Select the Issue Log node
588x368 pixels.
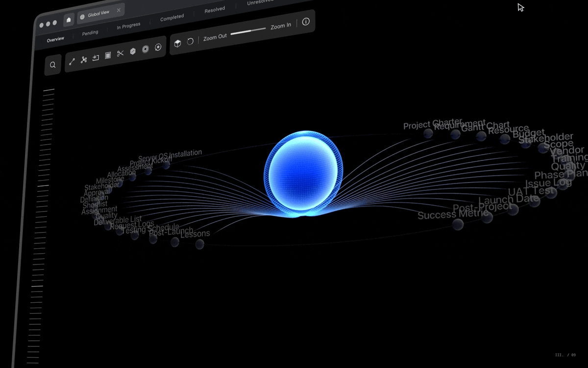coord(549,183)
